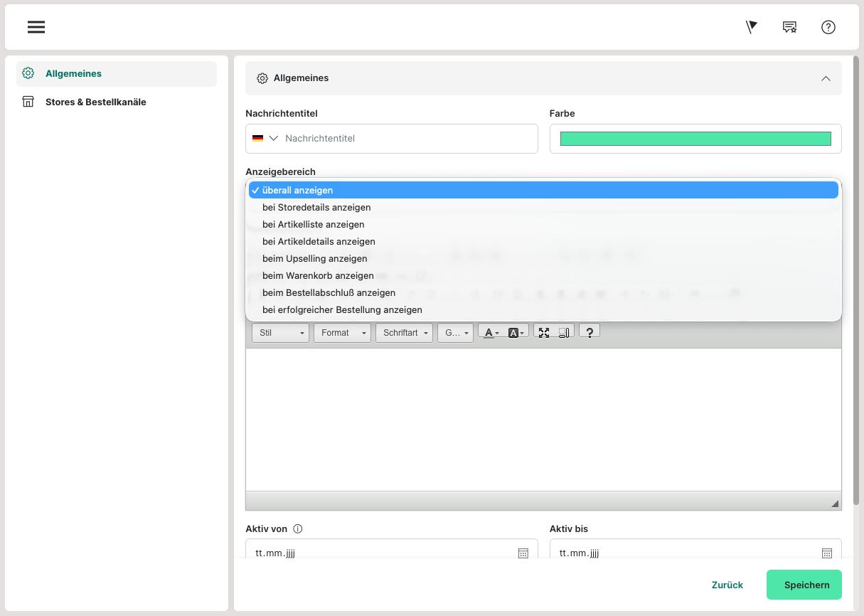Choose "beim Warenkorb anzeigen" from list
Image resolution: width=864 pixels, height=616 pixels.
pyautogui.click(x=318, y=275)
